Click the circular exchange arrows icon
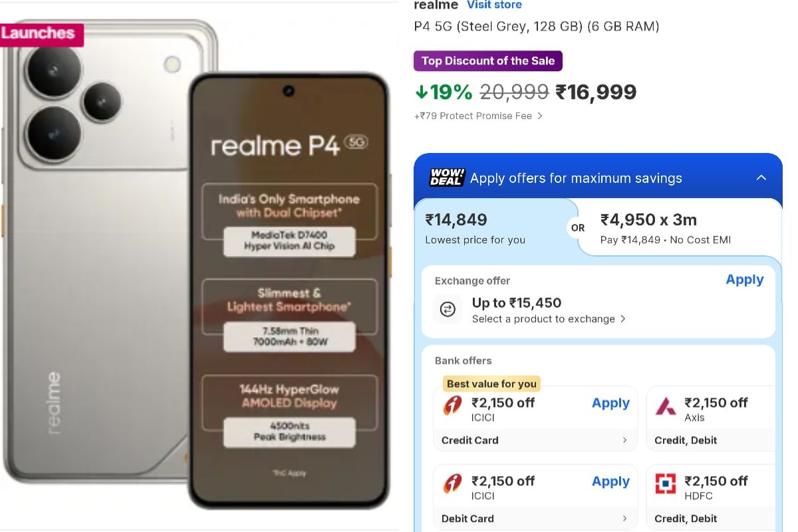 [x=447, y=309]
